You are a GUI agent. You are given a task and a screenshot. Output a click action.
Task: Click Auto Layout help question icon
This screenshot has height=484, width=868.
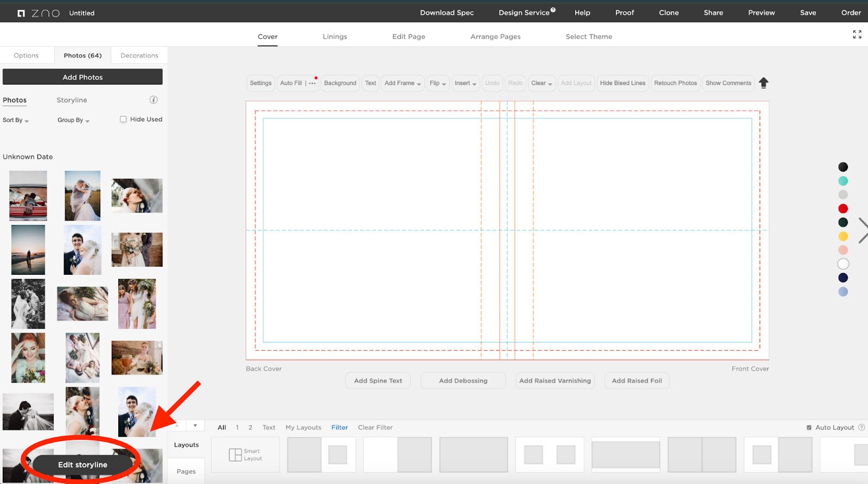[861, 427]
